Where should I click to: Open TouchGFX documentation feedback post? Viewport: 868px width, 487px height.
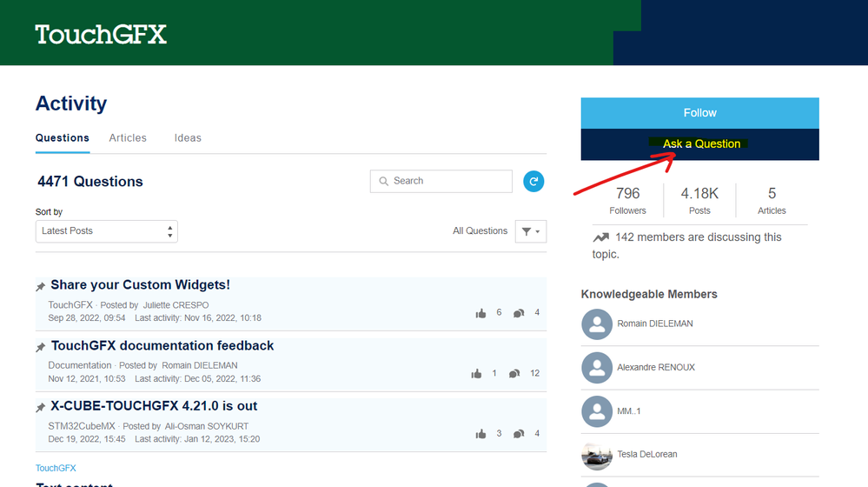(x=162, y=346)
